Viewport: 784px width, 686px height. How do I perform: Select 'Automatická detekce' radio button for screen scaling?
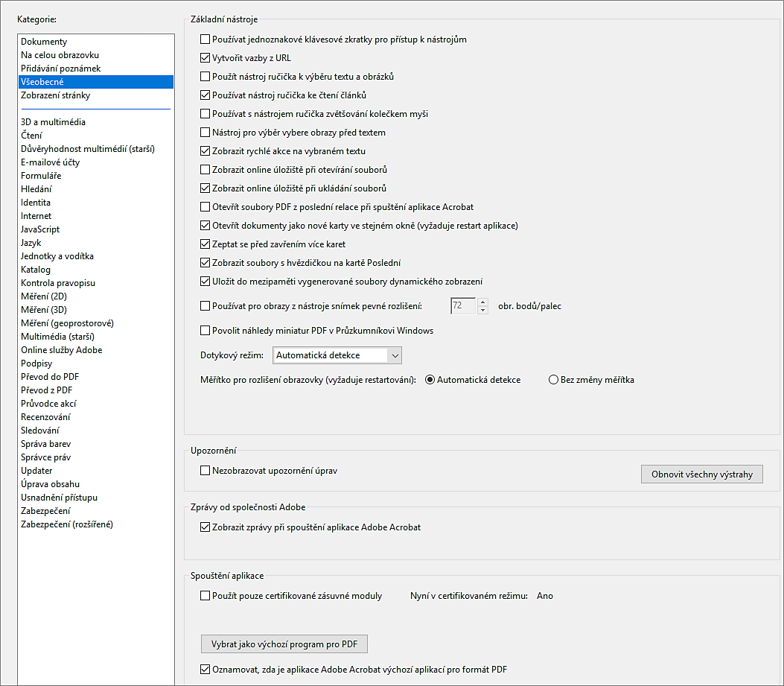(430, 380)
